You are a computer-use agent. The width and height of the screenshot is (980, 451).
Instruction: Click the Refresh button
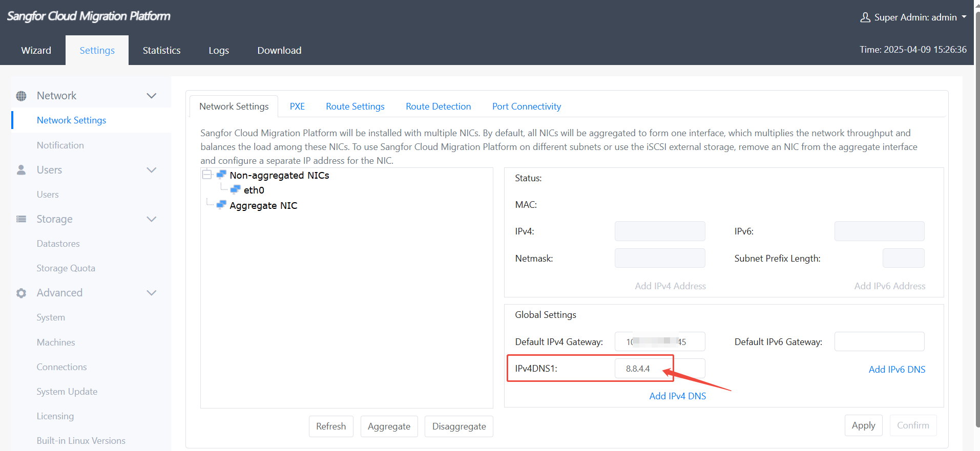click(331, 426)
